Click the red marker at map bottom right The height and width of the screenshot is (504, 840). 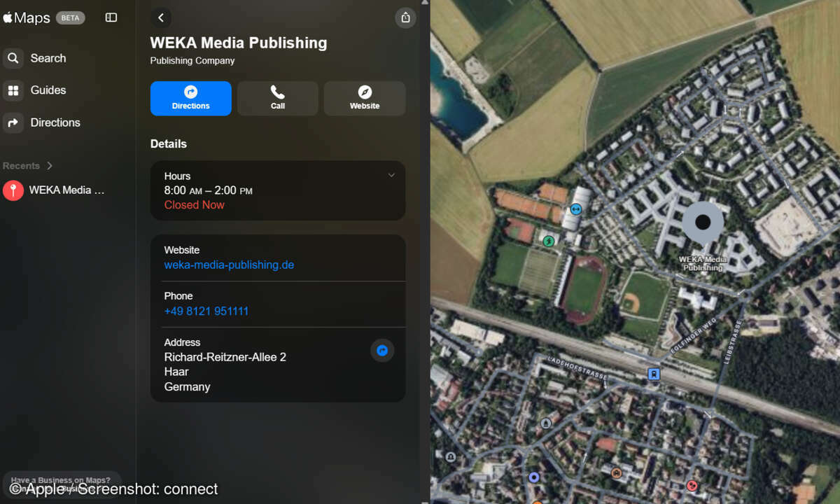[x=692, y=485]
